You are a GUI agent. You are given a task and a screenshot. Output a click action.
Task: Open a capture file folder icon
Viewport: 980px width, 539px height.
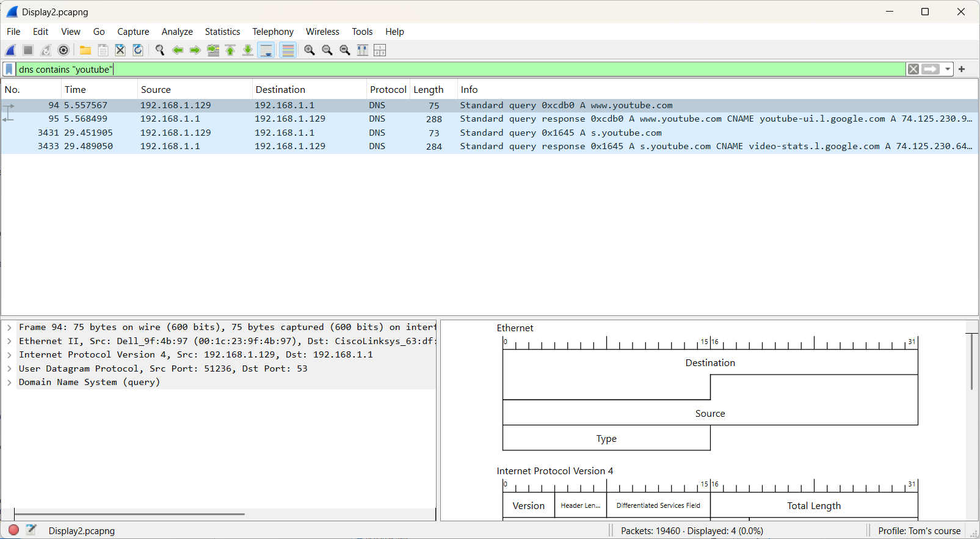click(85, 50)
